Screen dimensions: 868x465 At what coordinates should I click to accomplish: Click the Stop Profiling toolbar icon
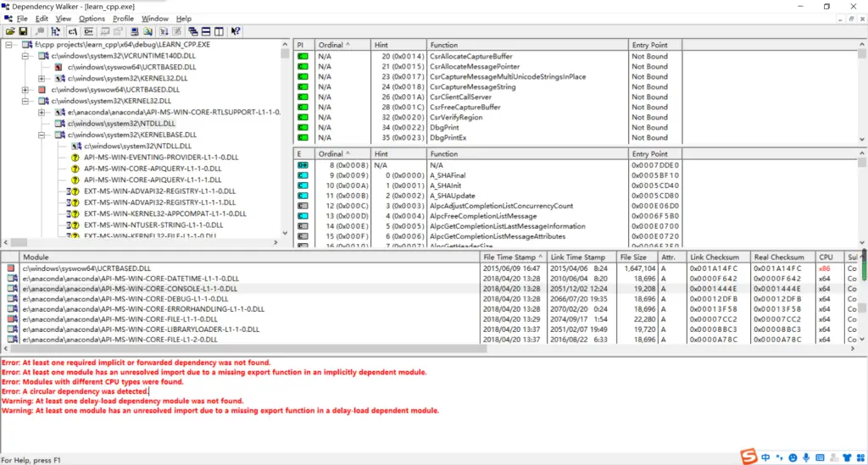177,31
